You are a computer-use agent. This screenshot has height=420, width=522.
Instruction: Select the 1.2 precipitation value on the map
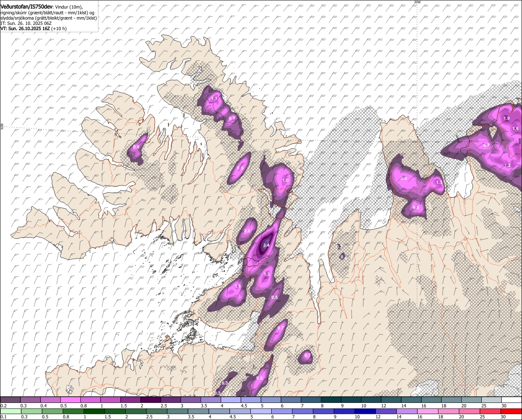(507, 165)
